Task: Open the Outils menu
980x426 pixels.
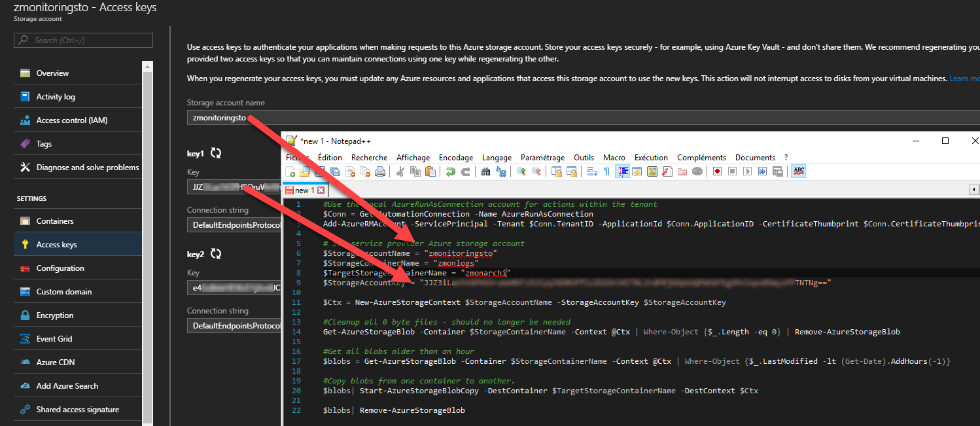Action: coord(584,158)
